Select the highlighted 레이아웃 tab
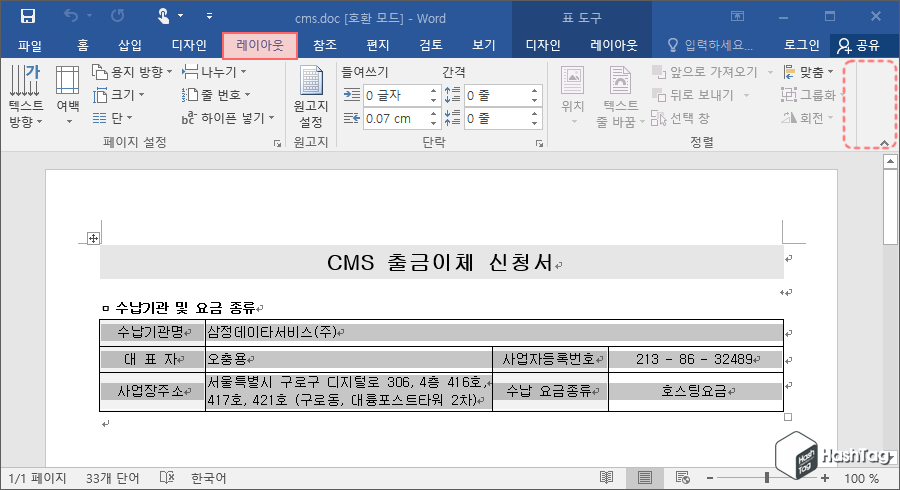 pyautogui.click(x=260, y=45)
